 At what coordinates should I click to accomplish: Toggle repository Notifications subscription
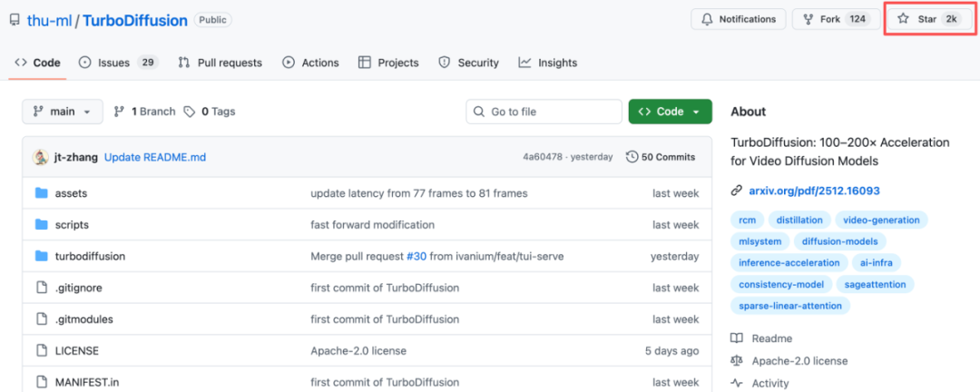click(x=739, y=19)
